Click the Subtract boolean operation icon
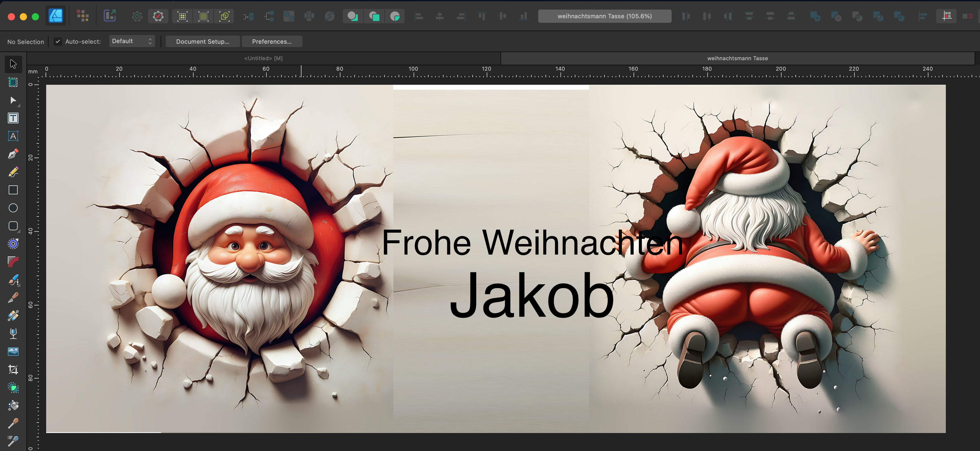 point(836,16)
